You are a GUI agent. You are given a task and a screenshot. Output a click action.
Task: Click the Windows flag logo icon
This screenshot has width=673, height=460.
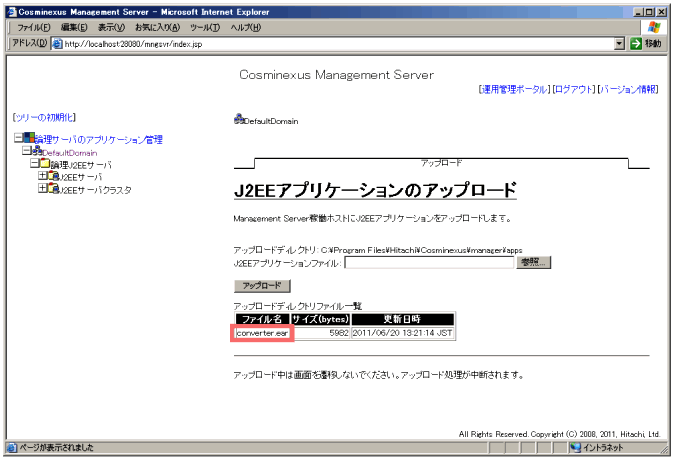coord(654,27)
